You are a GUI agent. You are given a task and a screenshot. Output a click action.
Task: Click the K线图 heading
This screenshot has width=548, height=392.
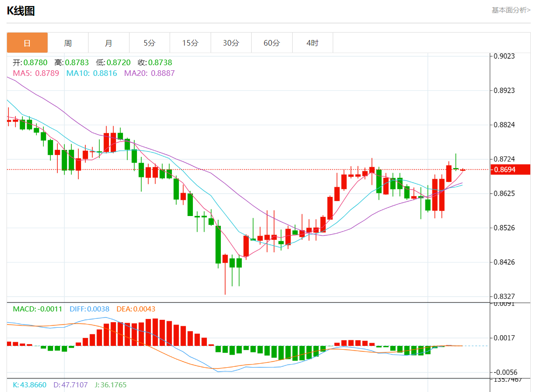click(21, 11)
